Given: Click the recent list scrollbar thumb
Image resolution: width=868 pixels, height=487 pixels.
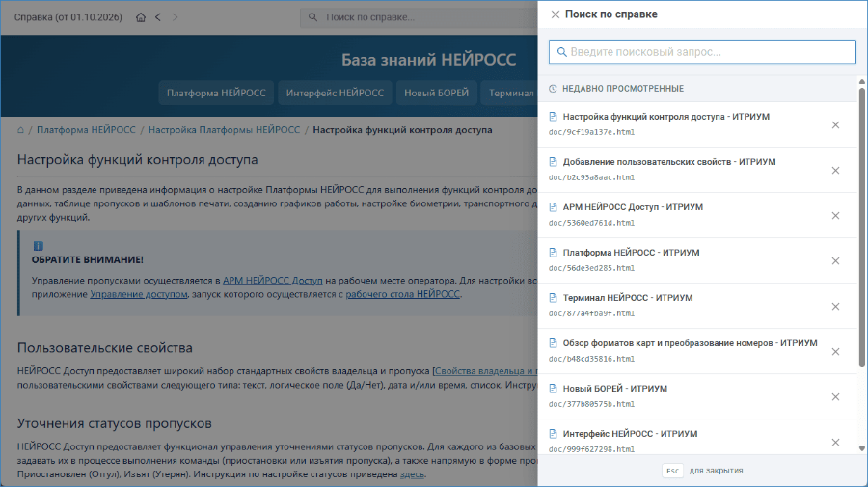Looking at the screenshot, I should pos(862,227).
